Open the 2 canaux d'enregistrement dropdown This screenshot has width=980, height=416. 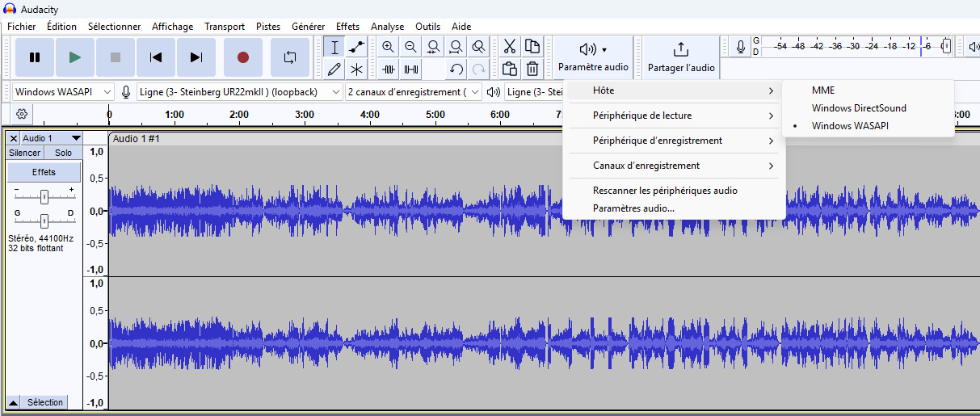tap(414, 92)
